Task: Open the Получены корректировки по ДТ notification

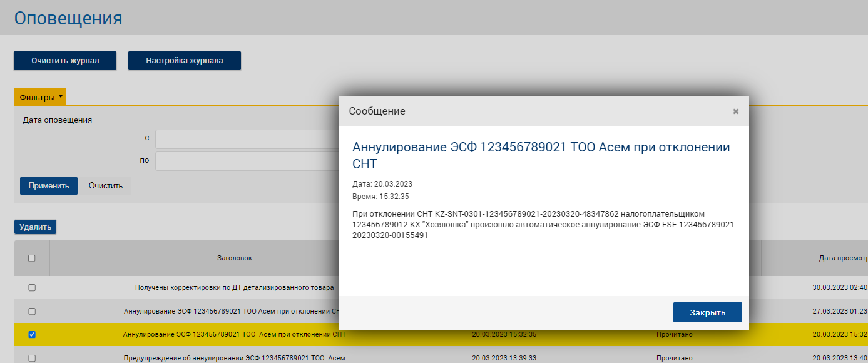Action: [x=234, y=288]
